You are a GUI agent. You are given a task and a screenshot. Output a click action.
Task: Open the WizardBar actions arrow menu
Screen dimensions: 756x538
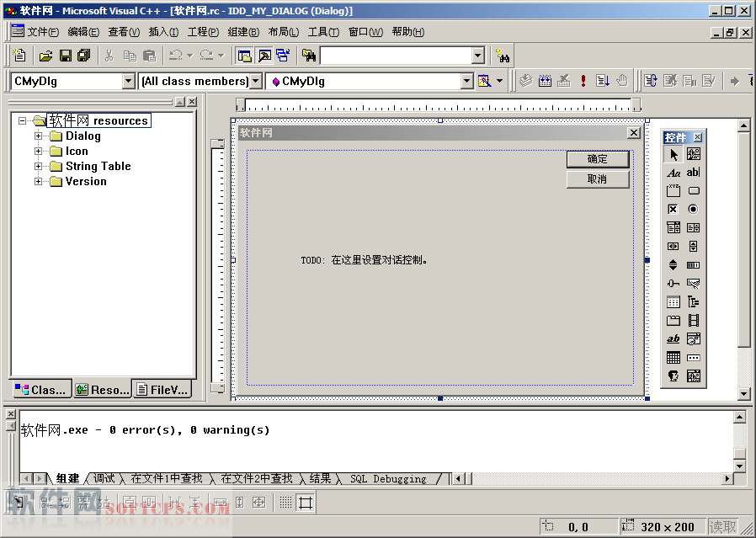click(499, 81)
